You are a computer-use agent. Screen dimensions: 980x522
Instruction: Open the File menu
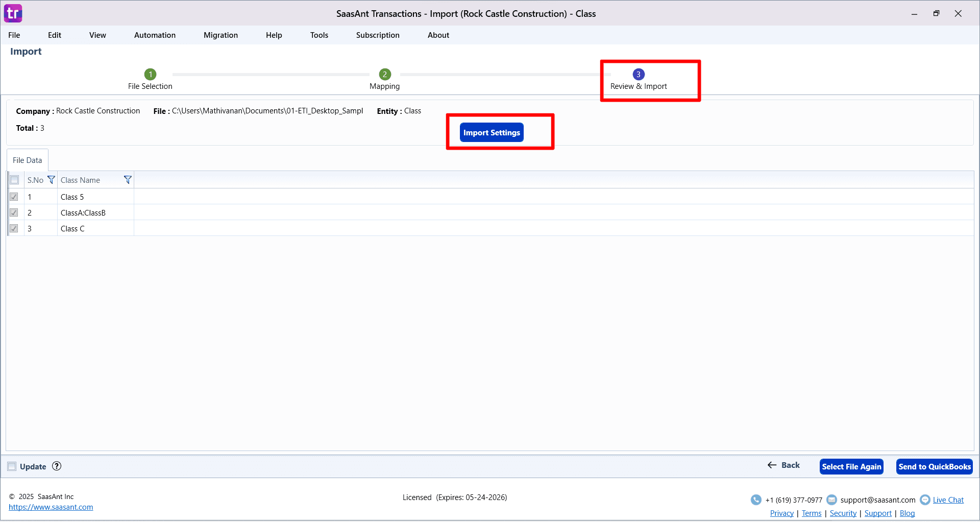point(14,35)
